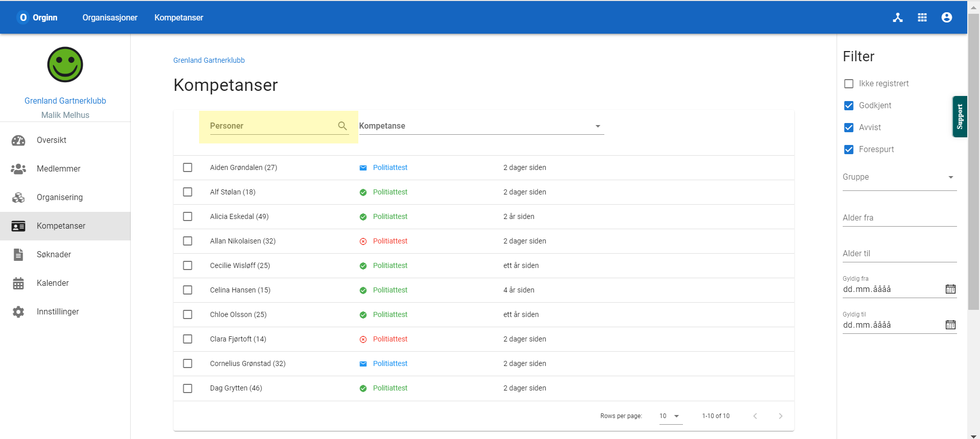Click the name Celina Hansen (15)
Viewport: 980px width, 439px height.
click(240, 290)
